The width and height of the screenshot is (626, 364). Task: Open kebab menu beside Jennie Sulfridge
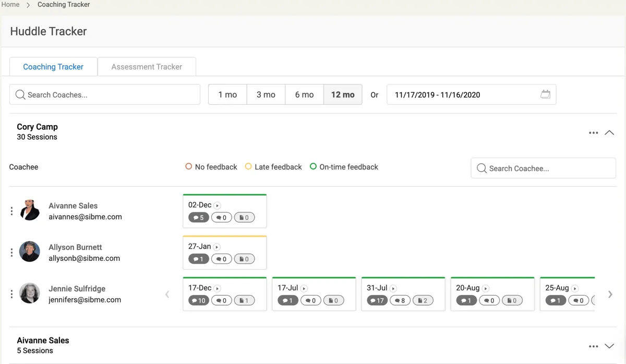[12, 294]
